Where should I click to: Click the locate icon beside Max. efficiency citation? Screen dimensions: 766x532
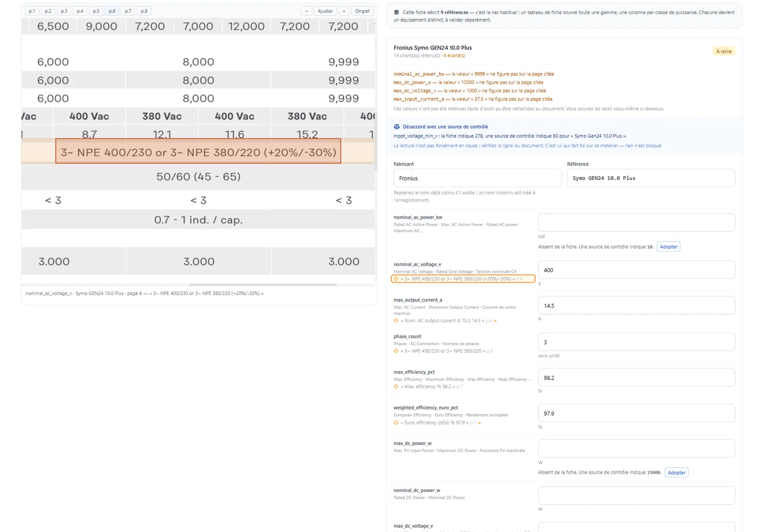(396, 387)
